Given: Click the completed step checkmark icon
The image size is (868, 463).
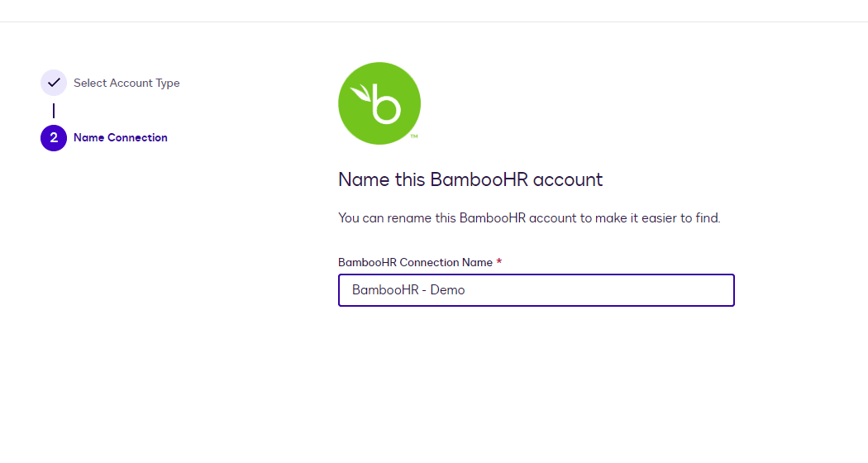Looking at the screenshot, I should [x=54, y=83].
